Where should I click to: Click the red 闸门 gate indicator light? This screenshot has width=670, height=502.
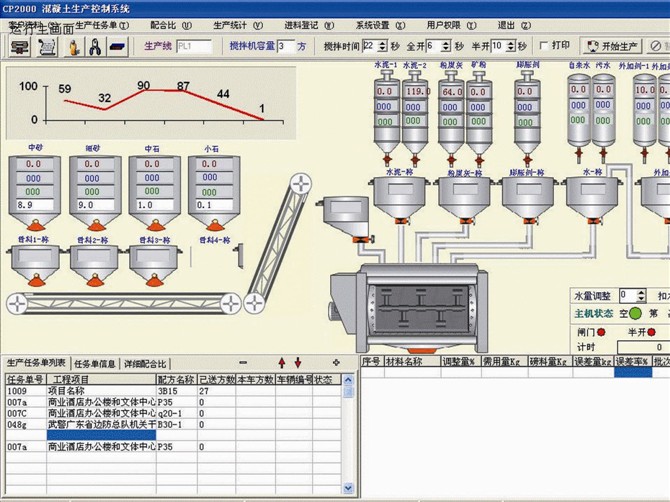coord(601,332)
